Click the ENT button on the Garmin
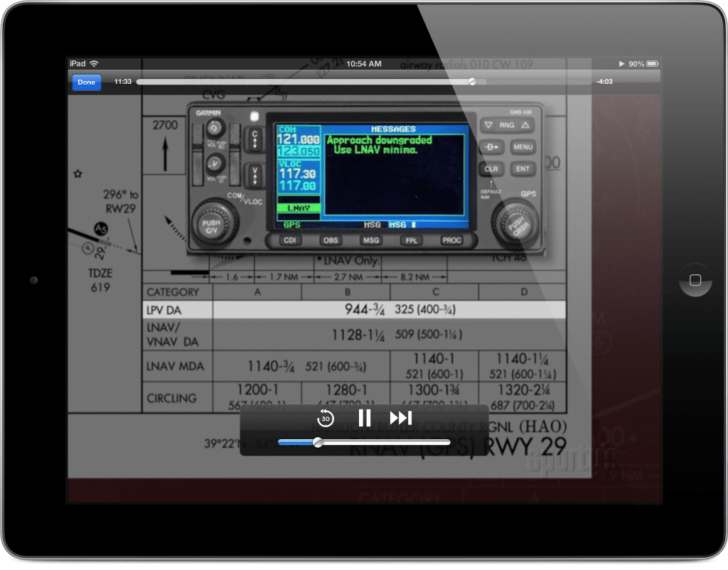Viewport: 728px width, 570px height. (523, 169)
